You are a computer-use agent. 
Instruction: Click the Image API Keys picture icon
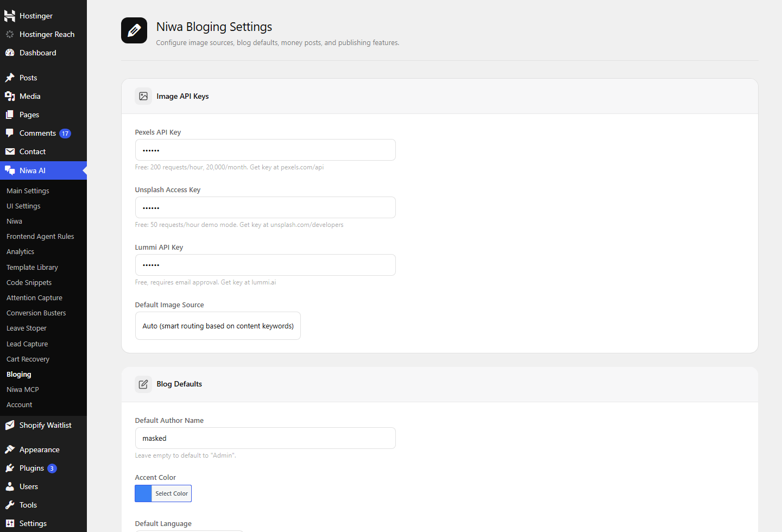[143, 96]
